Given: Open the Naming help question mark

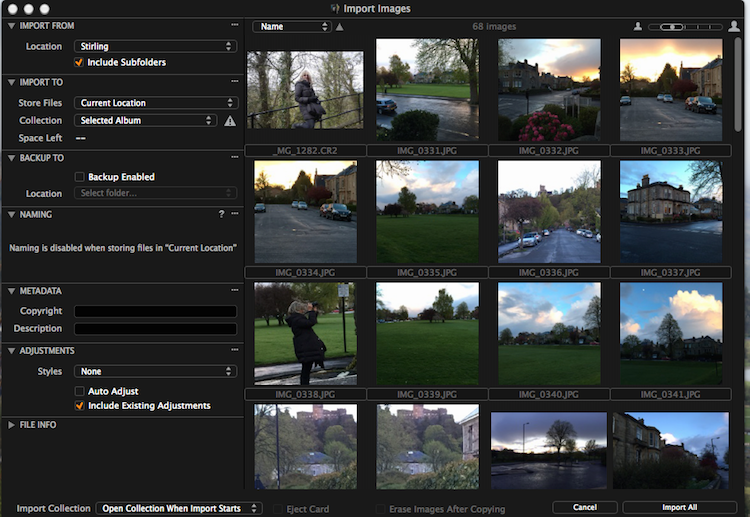Looking at the screenshot, I should click(221, 214).
